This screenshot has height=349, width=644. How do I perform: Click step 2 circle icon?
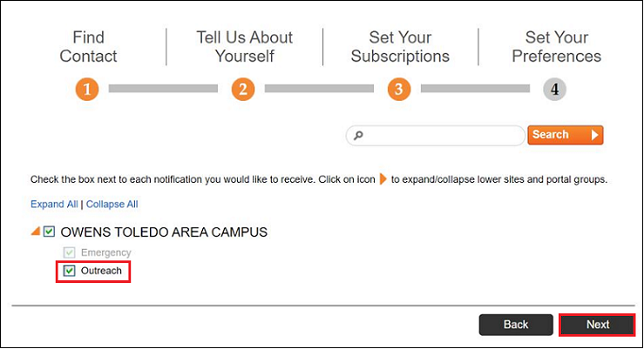(243, 89)
